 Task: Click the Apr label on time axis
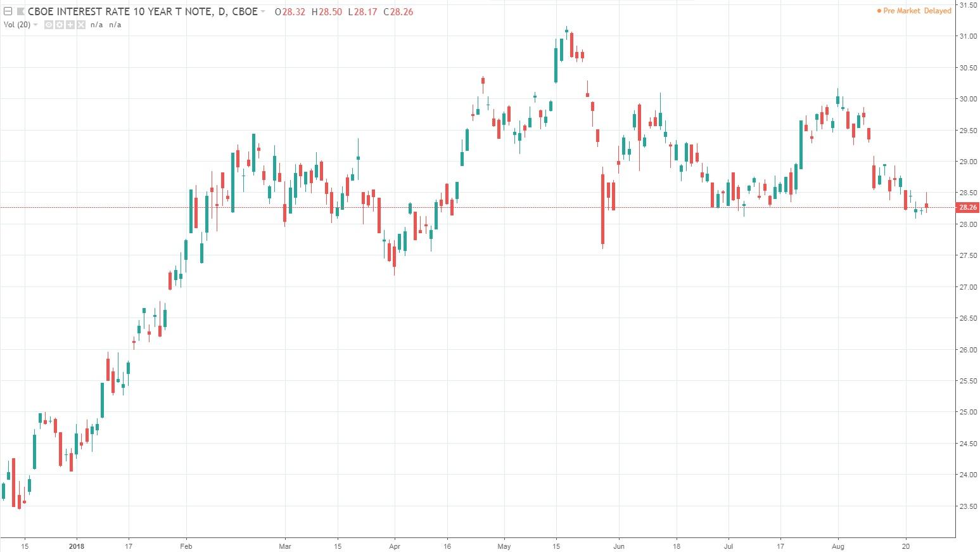pos(395,546)
